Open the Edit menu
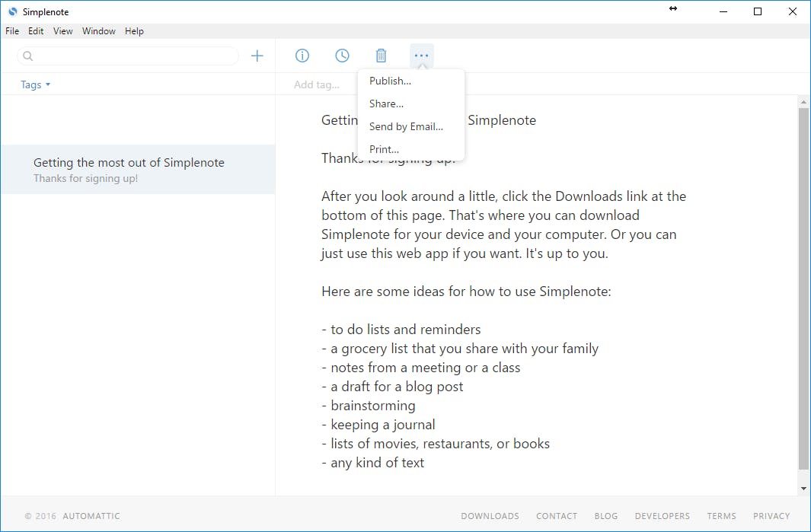 (36, 31)
